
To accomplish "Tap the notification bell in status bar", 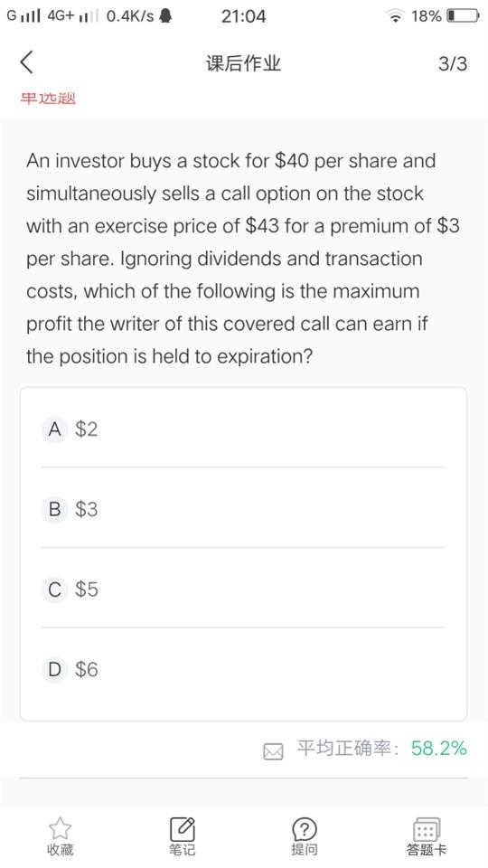I will [x=164, y=16].
